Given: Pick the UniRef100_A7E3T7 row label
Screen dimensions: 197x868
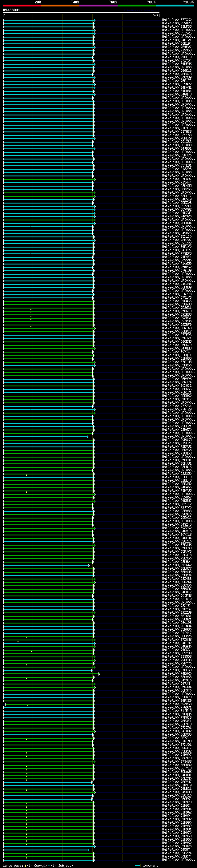Looking at the screenshot, I should [177, 128].
